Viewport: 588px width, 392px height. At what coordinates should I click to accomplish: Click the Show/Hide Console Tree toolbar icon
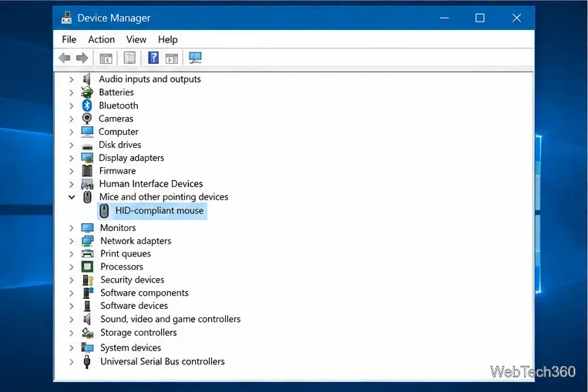[x=106, y=58]
